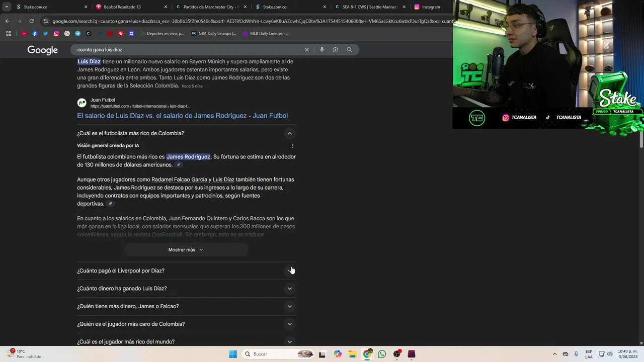Image resolution: width=644 pixels, height=362 pixels.
Task: Switch to the Instagram tab
Action: (430, 7)
